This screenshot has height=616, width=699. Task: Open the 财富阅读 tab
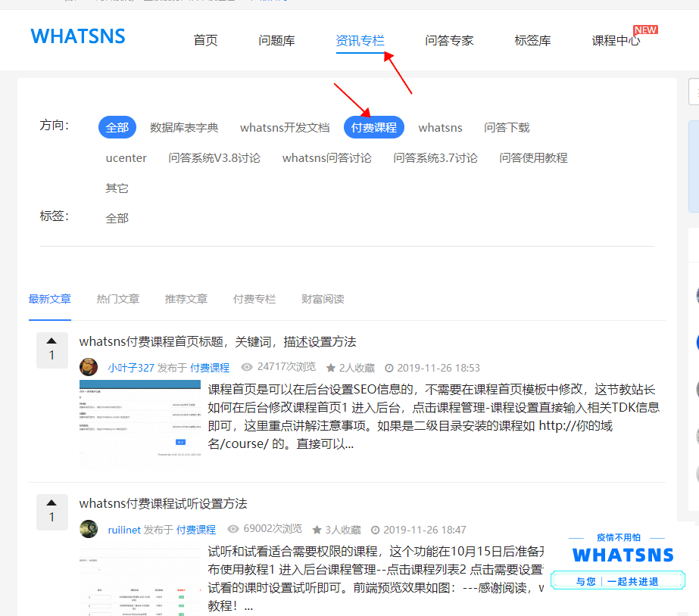(x=323, y=299)
